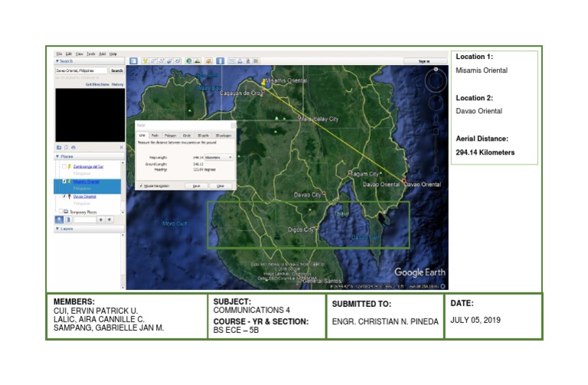Close the search results panel with X
The height and width of the screenshot is (385, 588).
(121, 147)
